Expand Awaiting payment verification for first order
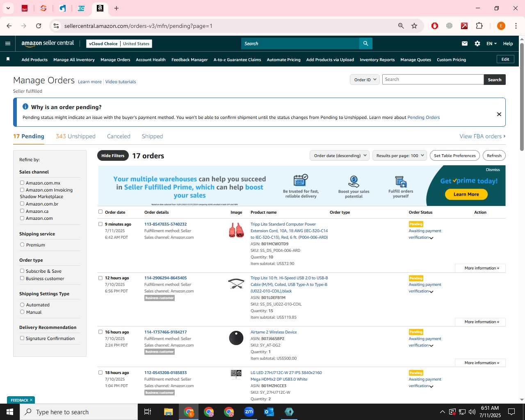Screen dimensions: 525x420 [425, 234]
